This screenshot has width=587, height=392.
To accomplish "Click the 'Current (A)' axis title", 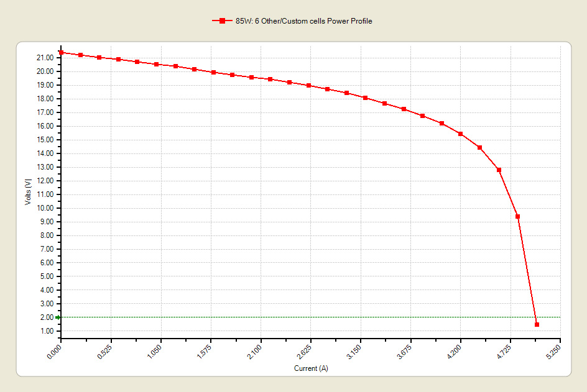I will pyautogui.click(x=311, y=368).
